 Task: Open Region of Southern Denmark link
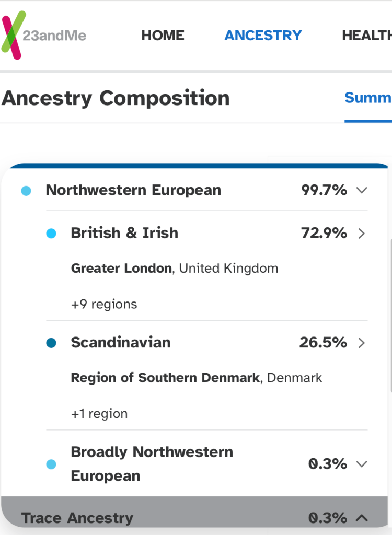point(165,378)
